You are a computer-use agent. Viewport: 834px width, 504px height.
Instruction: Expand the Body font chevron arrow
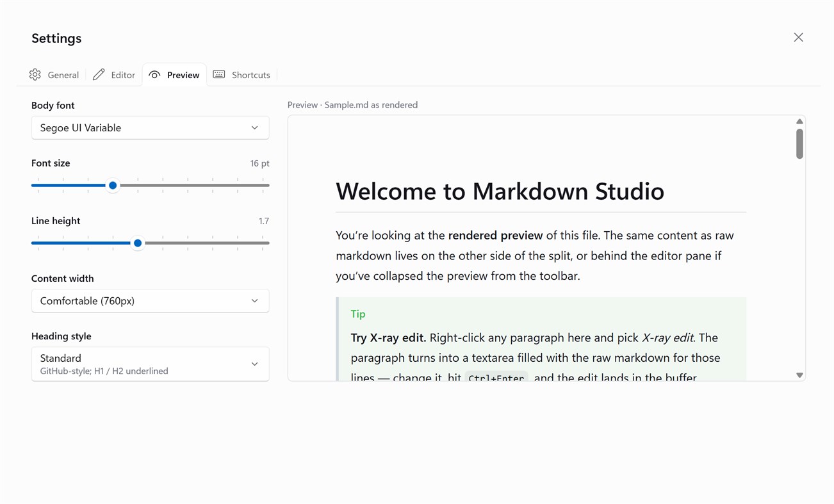click(255, 127)
